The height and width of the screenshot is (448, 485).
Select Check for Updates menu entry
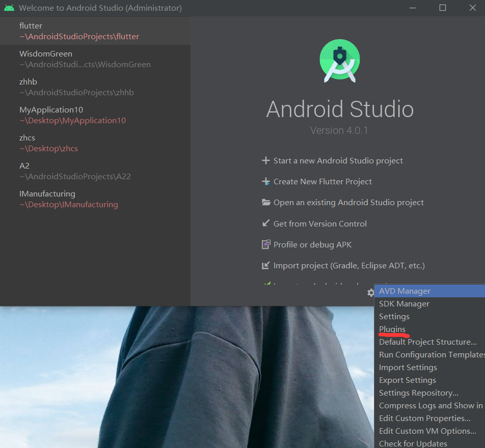429,443
